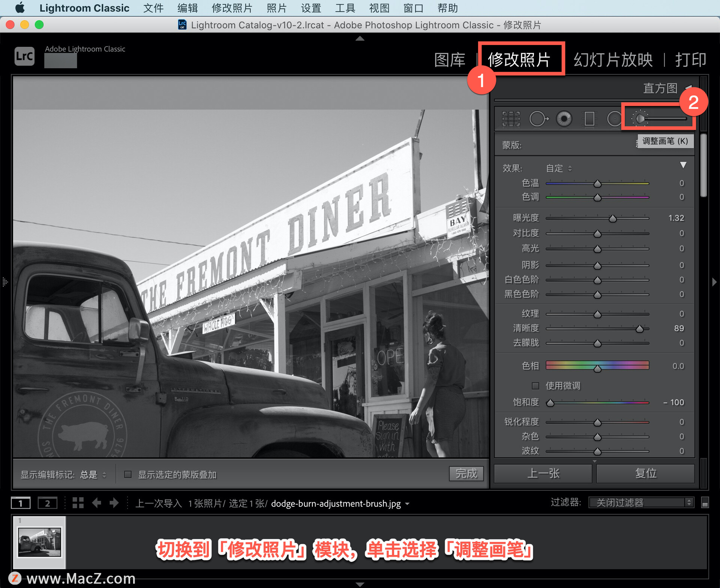The width and height of the screenshot is (720, 588).
Task: Open 显示编辑标记 总是 dropdown
Action: click(x=93, y=474)
